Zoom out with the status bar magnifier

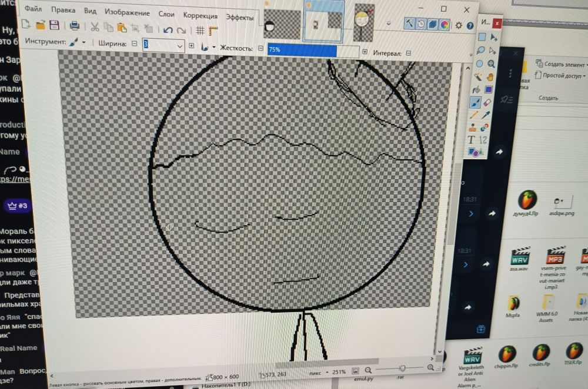coord(368,370)
